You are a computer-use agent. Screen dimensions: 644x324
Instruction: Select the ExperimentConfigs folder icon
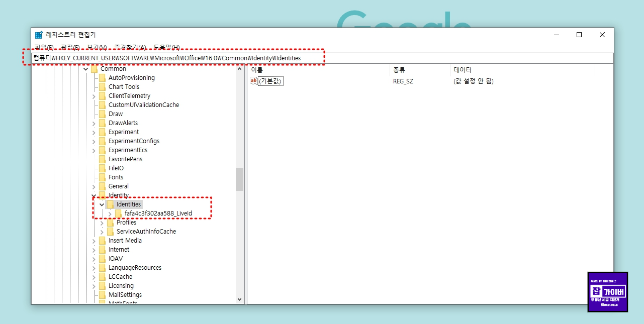pyautogui.click(x=102, y=141)
